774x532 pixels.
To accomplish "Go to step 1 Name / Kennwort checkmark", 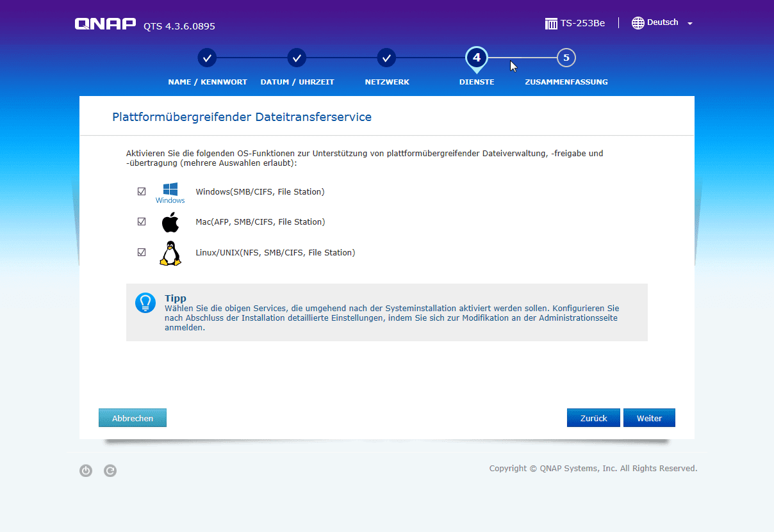I will coord(207,58).
